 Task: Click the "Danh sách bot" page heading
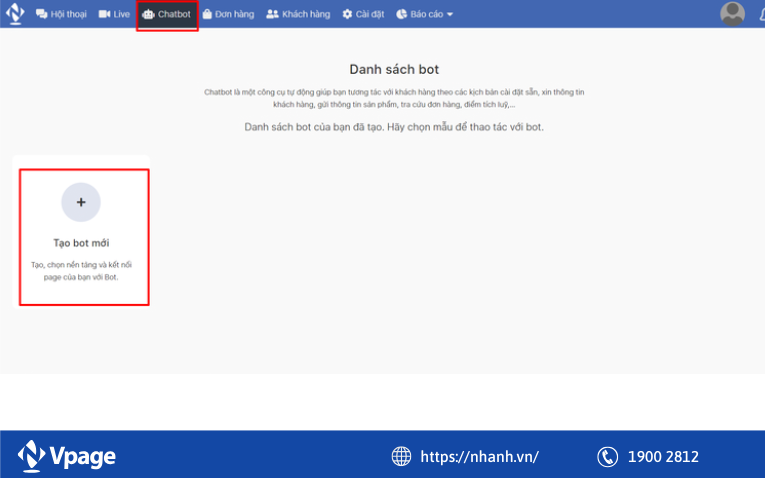coord(394,69)
